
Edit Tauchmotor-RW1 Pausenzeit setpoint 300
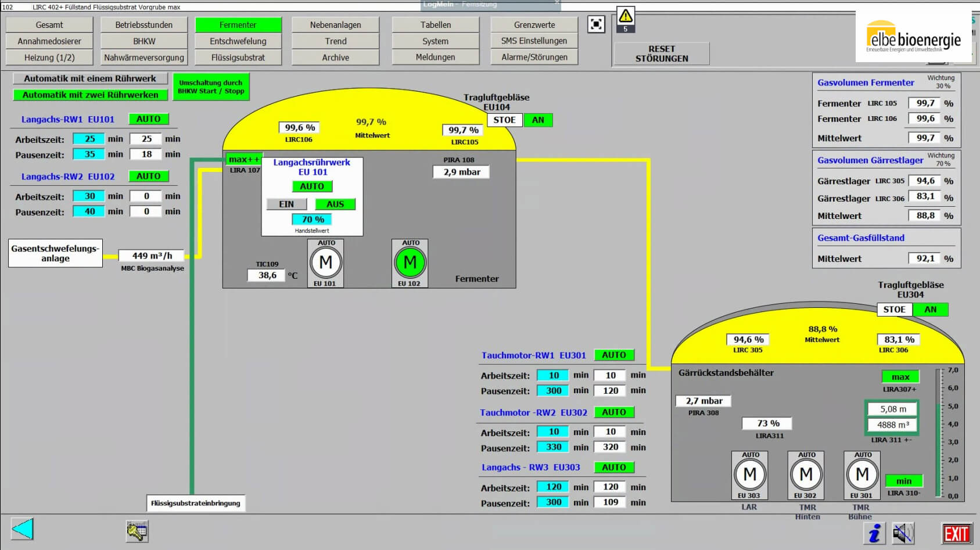coord(553,391)
